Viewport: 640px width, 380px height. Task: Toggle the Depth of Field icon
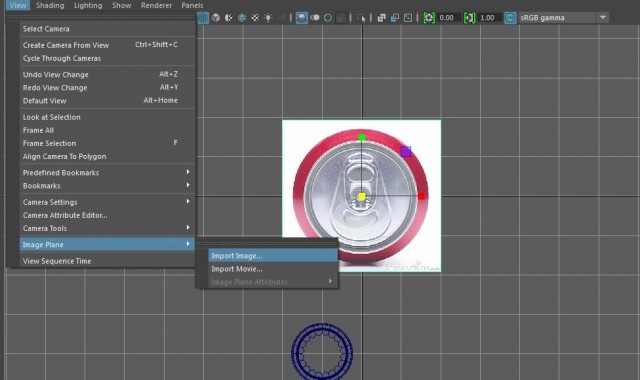click(x=341, y=18)
